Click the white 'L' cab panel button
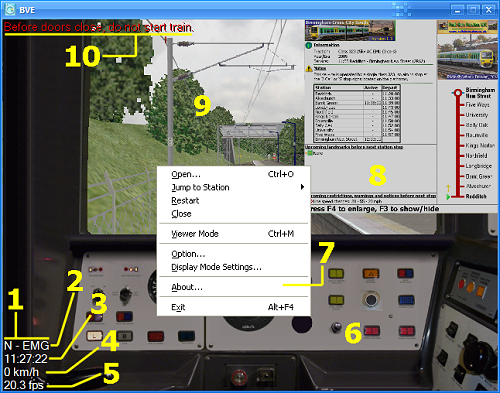Screen dimensions: 500x393 click(94, 336)
